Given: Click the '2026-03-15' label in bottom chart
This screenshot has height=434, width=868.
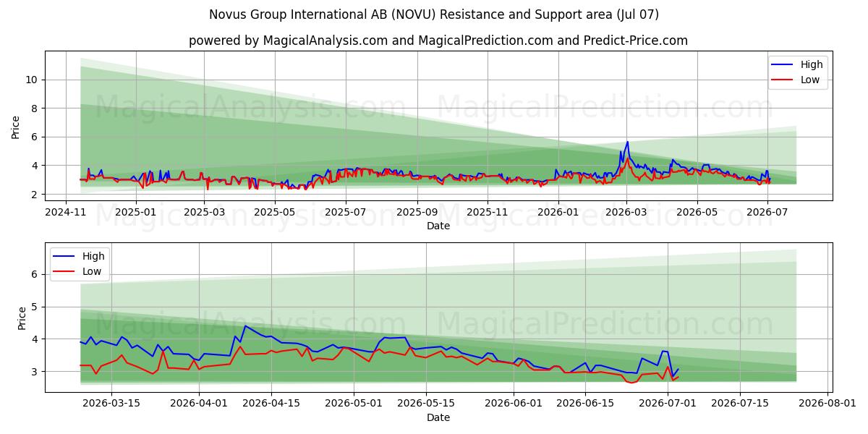Looking at the screenshot, I should pos(111,404).
